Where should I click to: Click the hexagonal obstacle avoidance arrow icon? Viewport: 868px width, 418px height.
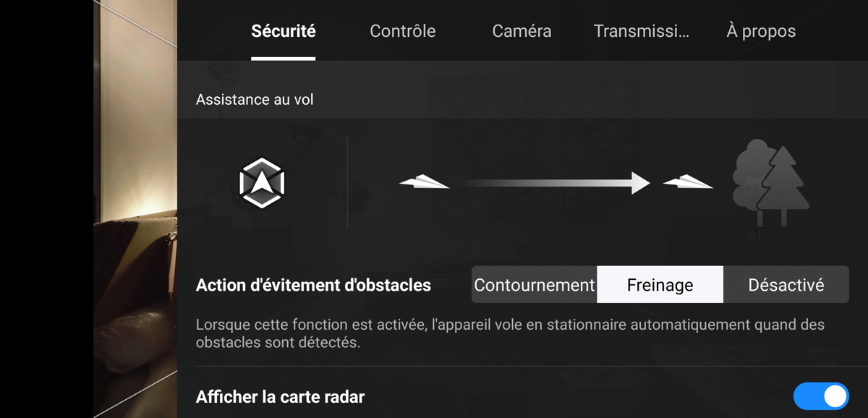point(262,183)
